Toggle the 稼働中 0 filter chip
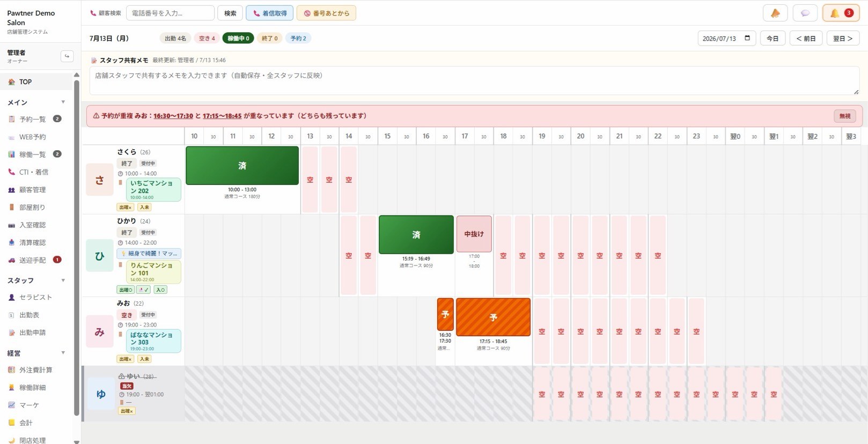The image size is (868, 444). pyautogui.click(x=238, y=38)
